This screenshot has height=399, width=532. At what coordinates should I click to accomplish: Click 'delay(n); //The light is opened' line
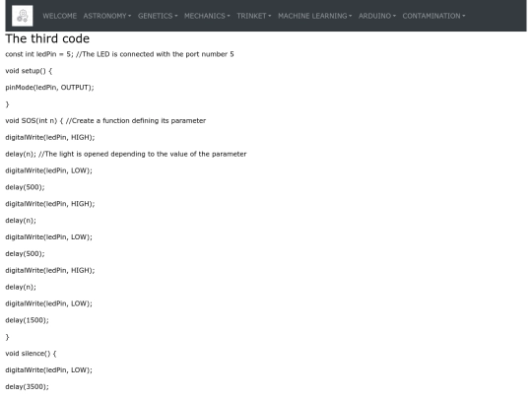point(126,154)
